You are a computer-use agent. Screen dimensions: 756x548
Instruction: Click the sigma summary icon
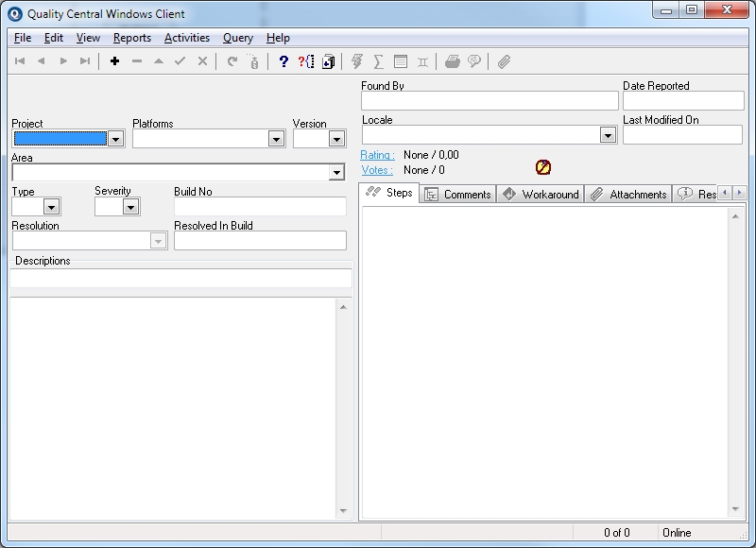click(x=379, y=61)
